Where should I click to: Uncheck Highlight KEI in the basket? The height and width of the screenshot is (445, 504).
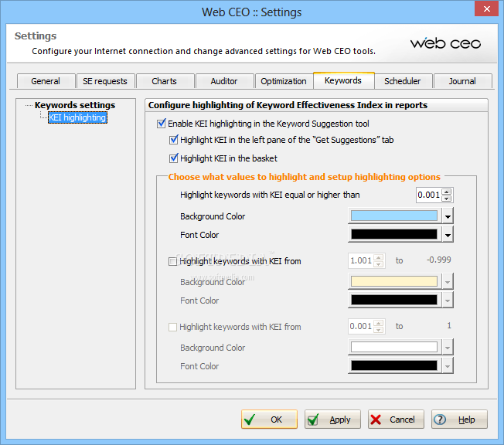(174, 158)
